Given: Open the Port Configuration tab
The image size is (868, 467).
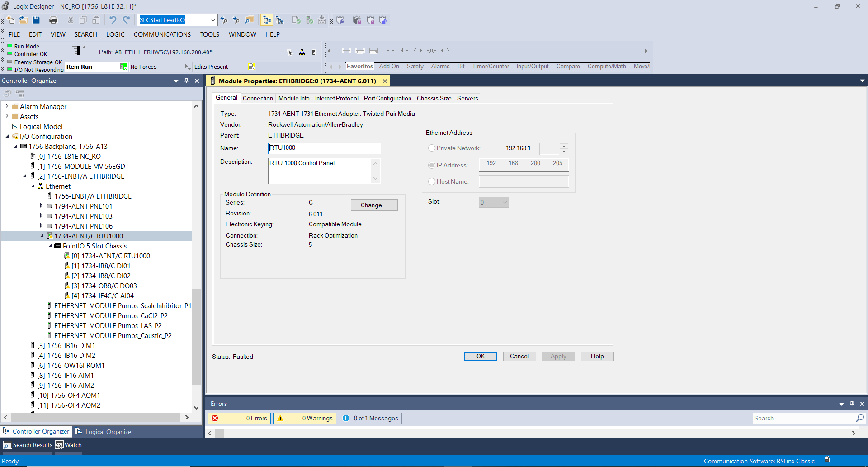Looking at the screenshot, I should point(387,98).
